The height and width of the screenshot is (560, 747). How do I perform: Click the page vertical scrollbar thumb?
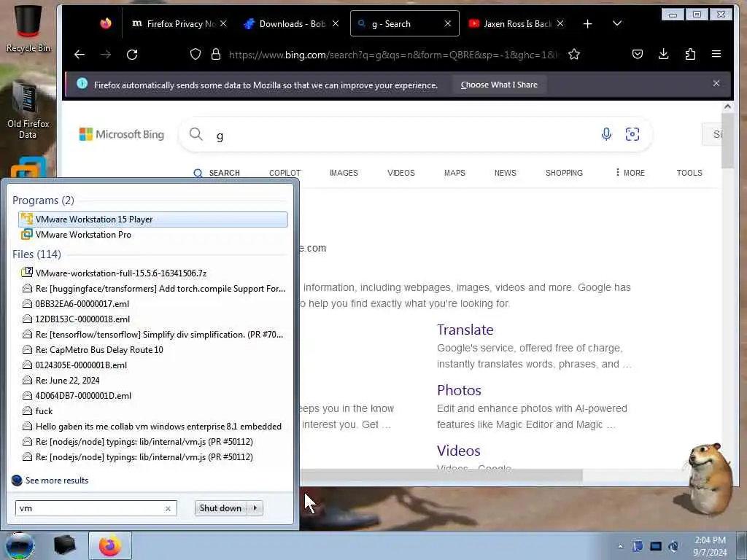click(x=727, y=141)
